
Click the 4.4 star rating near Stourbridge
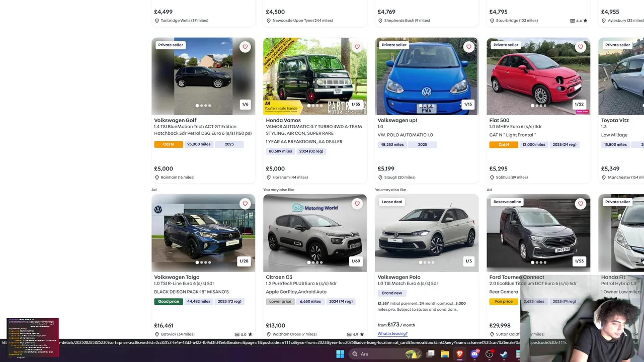click(579, 21)
